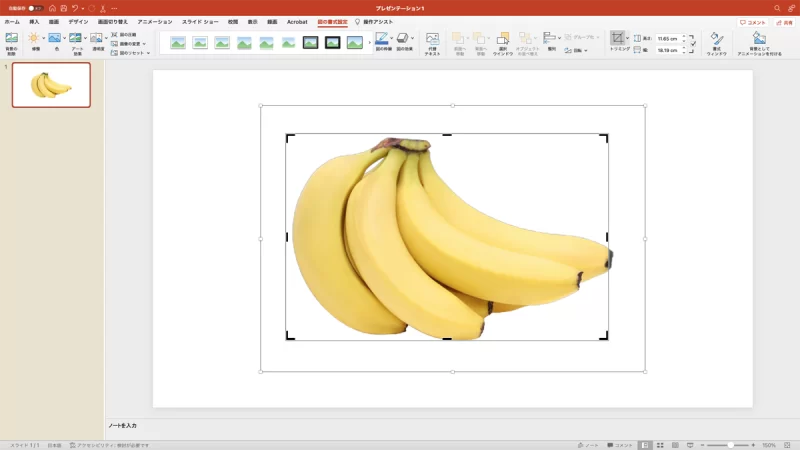Toggle the lock aspect ratio checkbox
The height and width of the screenshot is (450, 800).
tap(693, 43)
